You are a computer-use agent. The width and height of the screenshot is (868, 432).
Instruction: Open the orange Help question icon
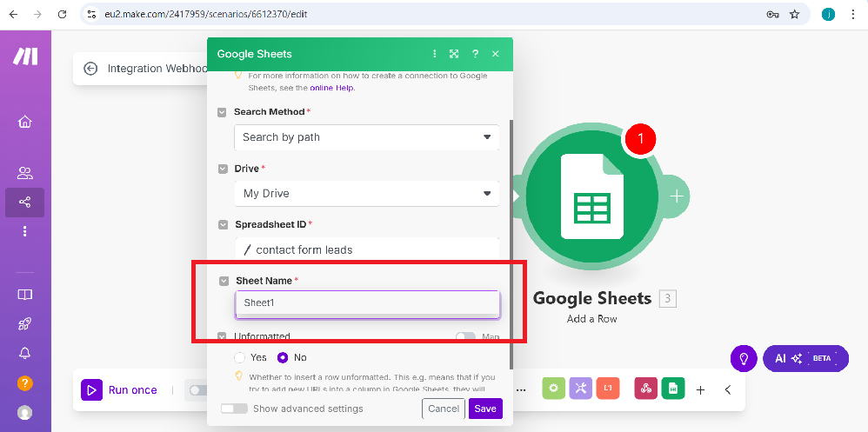pyautogui.click(x=25, y=382)
